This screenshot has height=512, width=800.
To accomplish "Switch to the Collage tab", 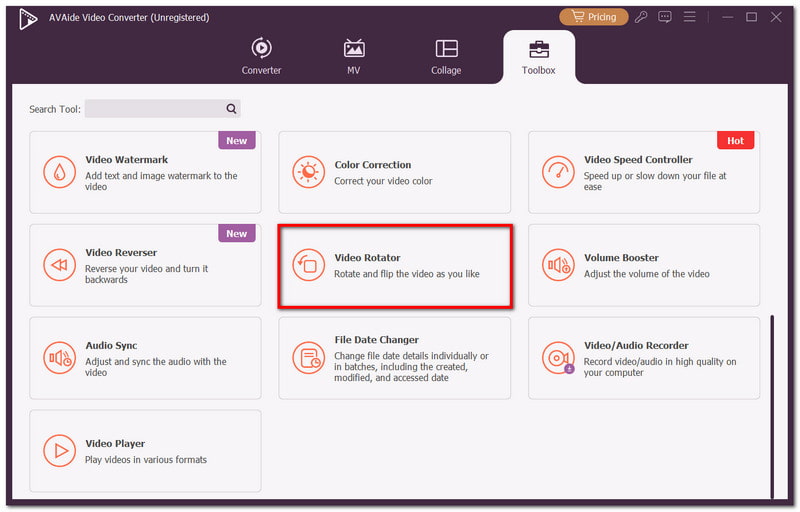I will (x=446, y=57).
